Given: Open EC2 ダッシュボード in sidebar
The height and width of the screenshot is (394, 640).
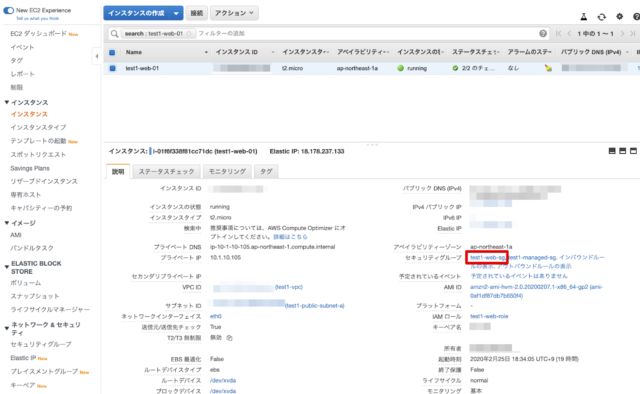Looking at the screenshot, I should [x=38, y=33].
